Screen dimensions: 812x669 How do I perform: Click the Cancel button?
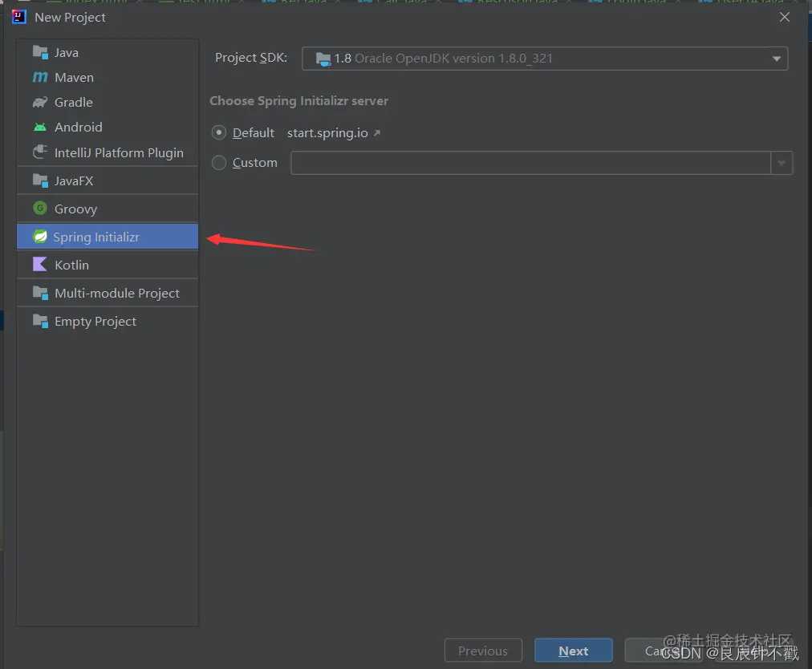click(663, 651)
